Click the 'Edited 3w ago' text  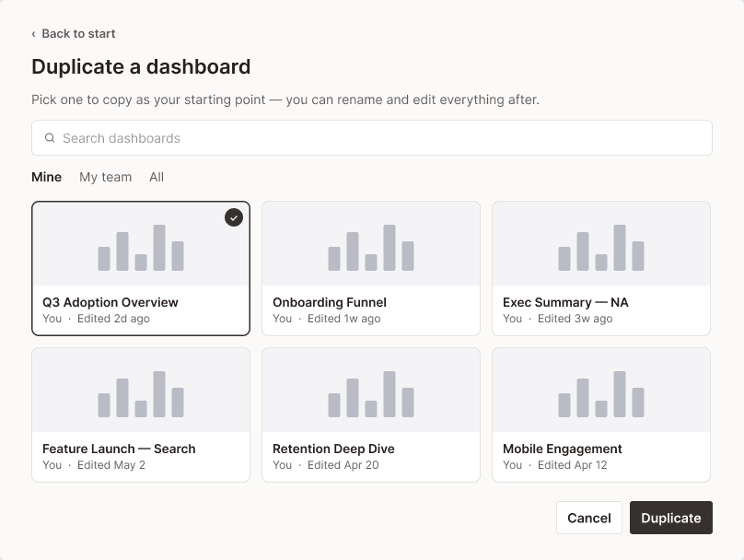[x=575, y=319]
